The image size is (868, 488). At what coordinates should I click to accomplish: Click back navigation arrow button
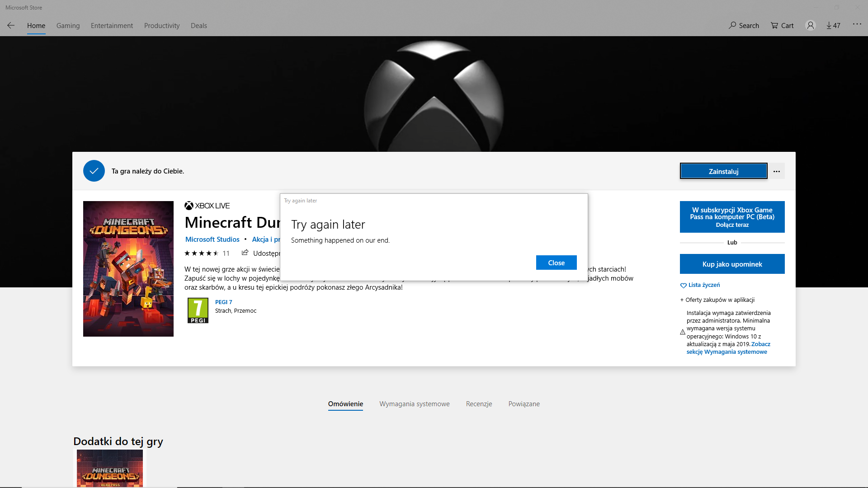click(11, 25)
